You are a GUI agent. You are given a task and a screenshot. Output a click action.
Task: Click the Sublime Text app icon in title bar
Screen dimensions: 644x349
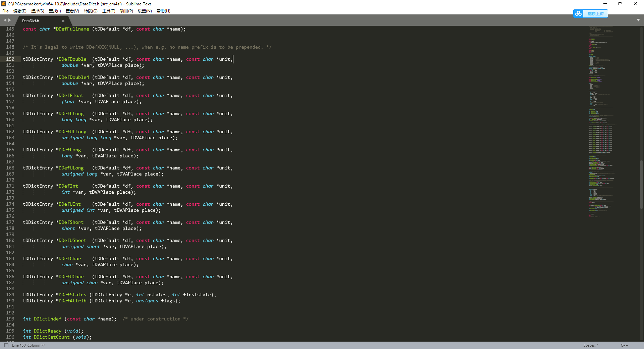click(3, 4)
